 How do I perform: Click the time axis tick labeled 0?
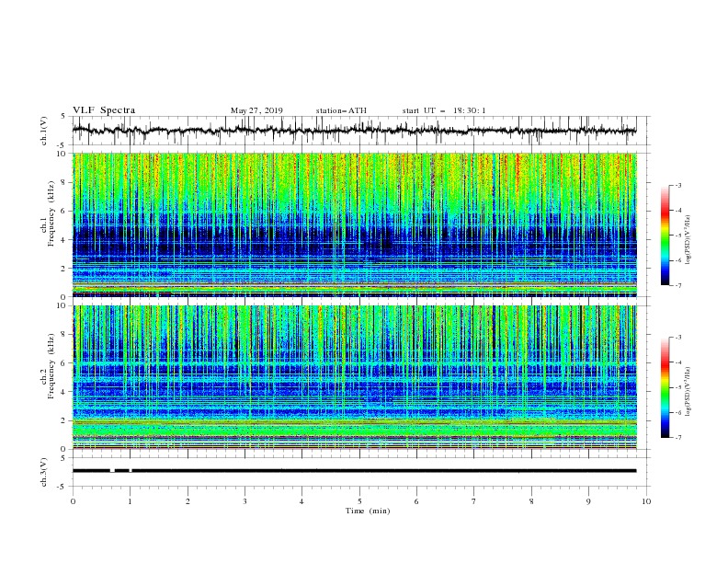(x=73, y=501)
